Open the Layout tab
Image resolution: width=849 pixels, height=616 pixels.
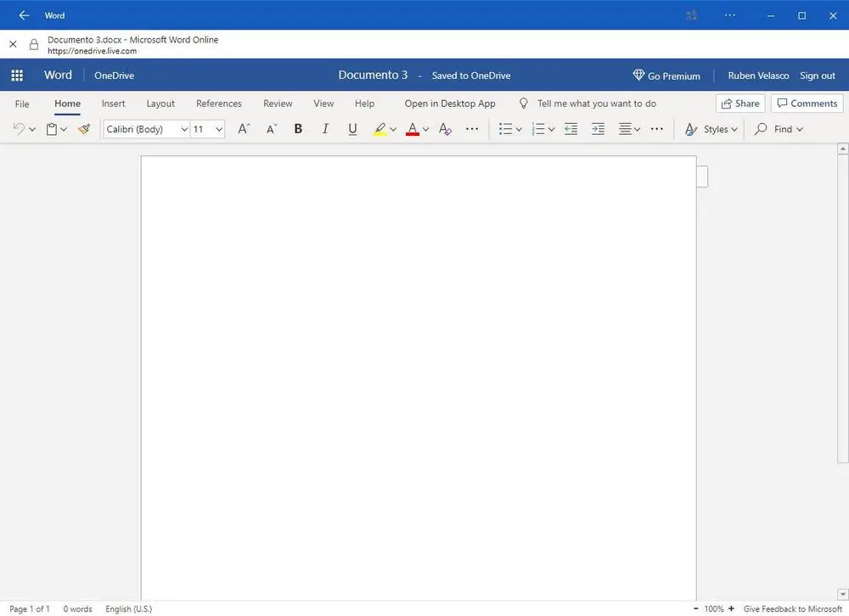[160, 104]
